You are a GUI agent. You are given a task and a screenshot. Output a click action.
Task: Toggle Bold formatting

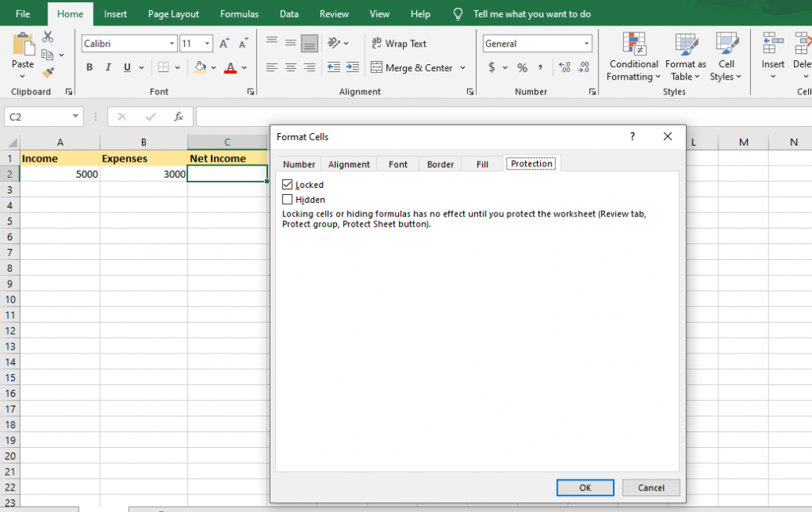point(90,68)
